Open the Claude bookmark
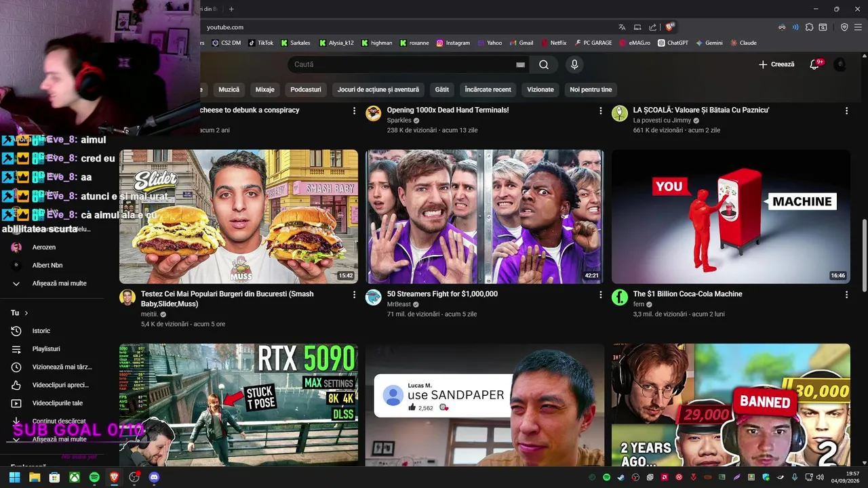 coord(743,43)
